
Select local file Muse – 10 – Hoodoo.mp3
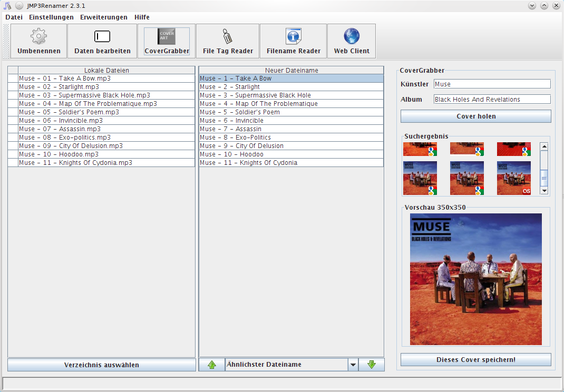[106, 154]
